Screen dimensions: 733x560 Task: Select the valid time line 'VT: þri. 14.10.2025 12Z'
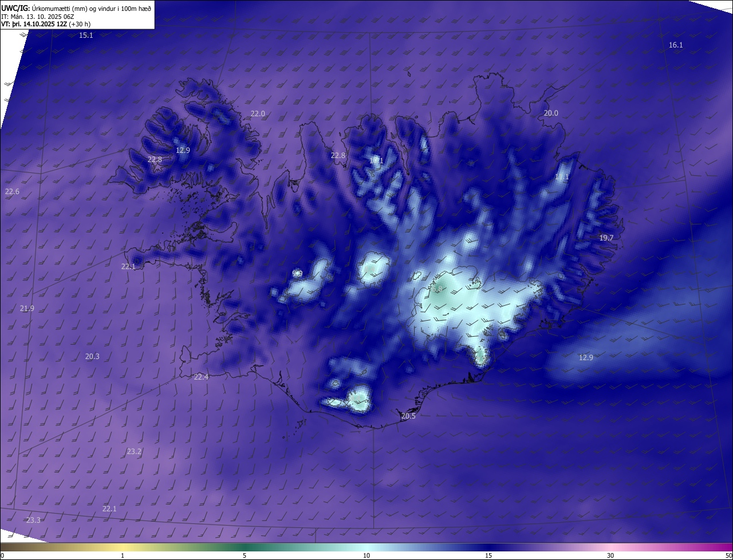pyautogui.click(x=34, y=24)
